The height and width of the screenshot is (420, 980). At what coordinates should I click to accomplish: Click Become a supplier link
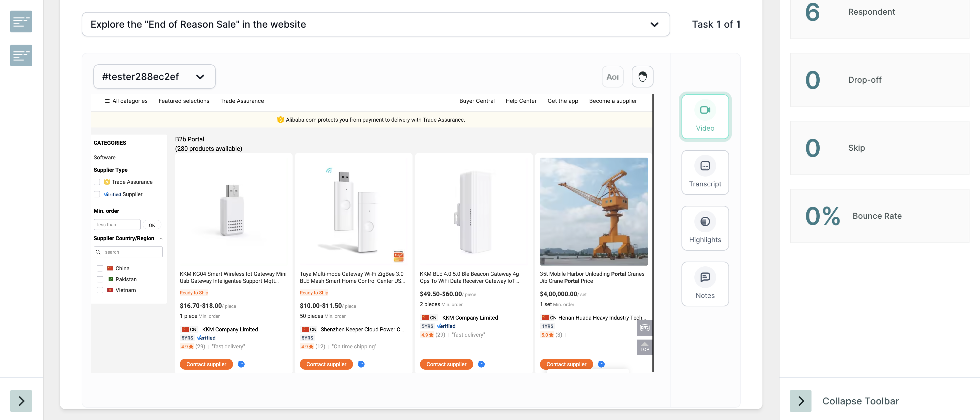(x=613, y=101)
